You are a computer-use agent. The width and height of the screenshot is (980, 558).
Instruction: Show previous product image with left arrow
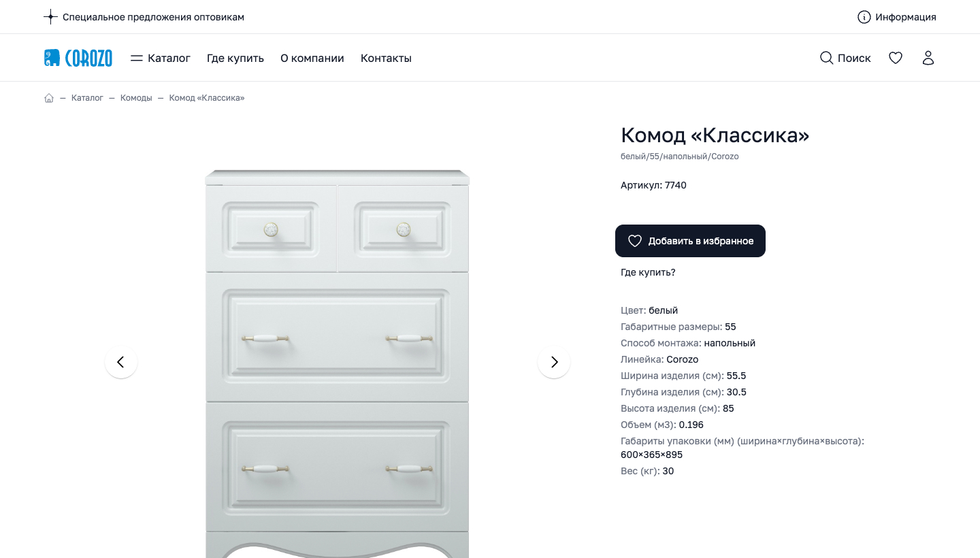121,362
